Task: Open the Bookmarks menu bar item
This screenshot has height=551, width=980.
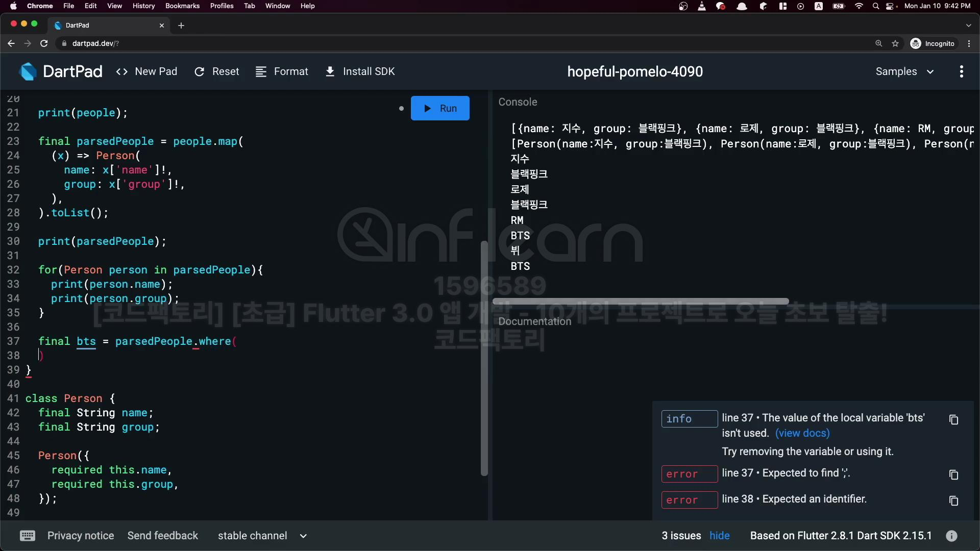Action: [x=182, y=6]
